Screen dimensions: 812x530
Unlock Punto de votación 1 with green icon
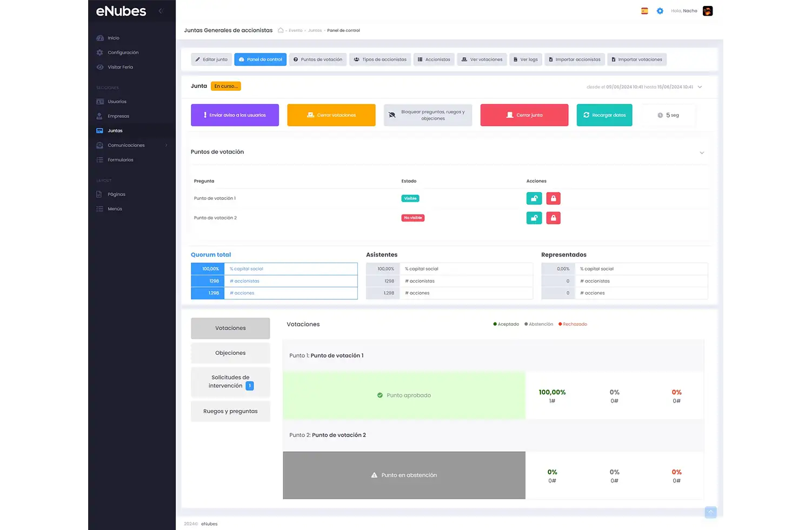[x=534, y=199]
